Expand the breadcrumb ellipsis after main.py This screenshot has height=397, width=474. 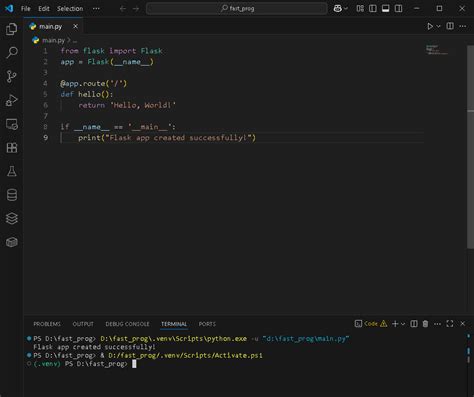75,41
